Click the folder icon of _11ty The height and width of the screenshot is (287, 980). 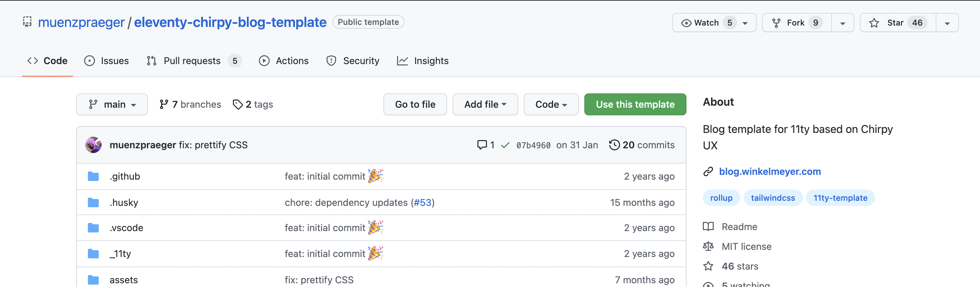point(93,254)
